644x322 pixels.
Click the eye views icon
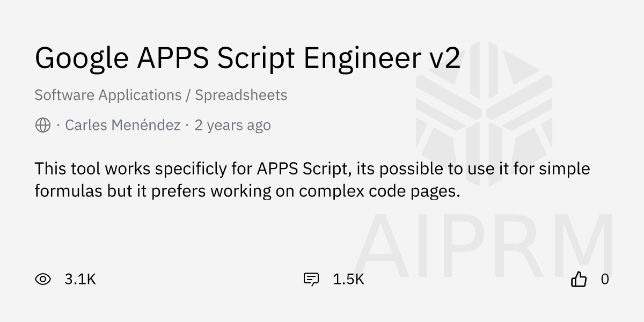43,279
